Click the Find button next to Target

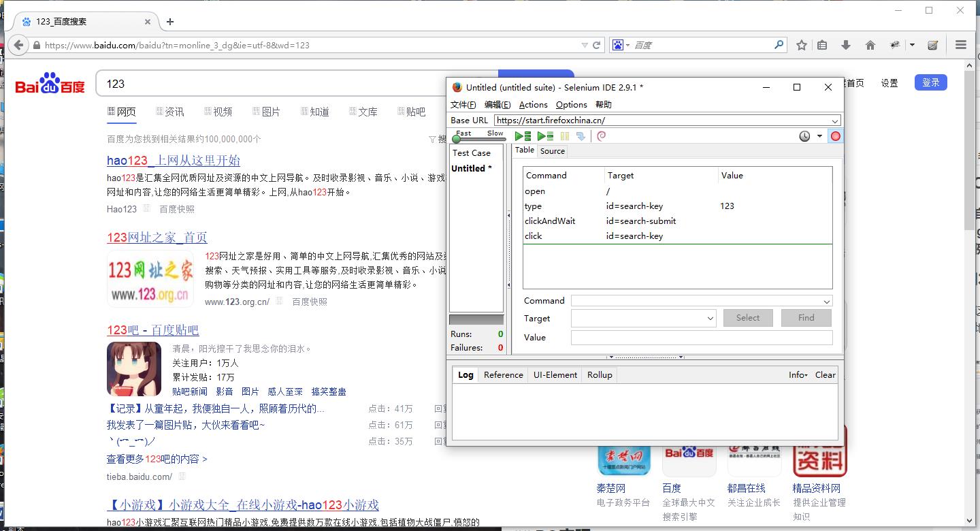coord(806,318)
